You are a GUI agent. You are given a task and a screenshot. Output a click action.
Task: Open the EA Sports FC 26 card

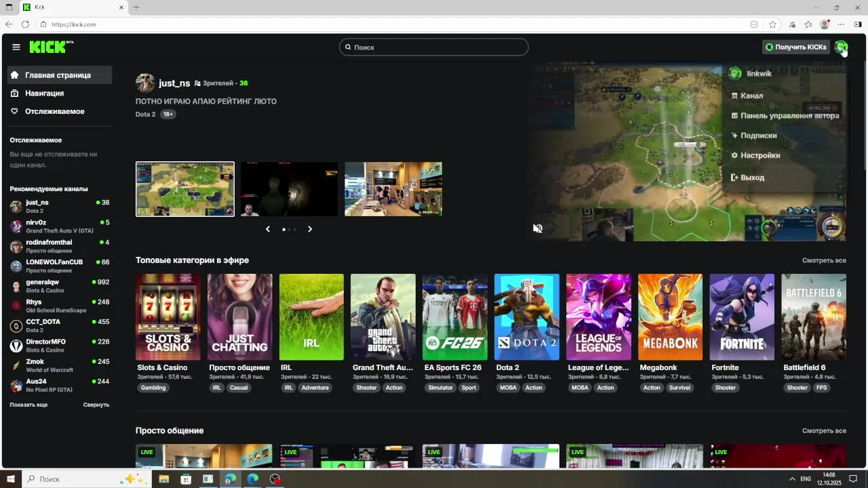tap(455, 317)
